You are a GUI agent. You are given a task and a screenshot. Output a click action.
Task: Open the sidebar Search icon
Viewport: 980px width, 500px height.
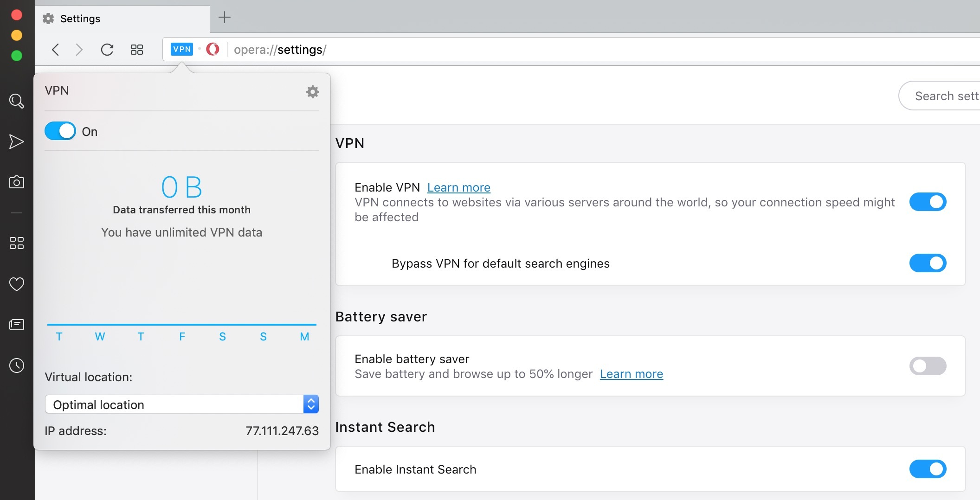pos(17,101)
